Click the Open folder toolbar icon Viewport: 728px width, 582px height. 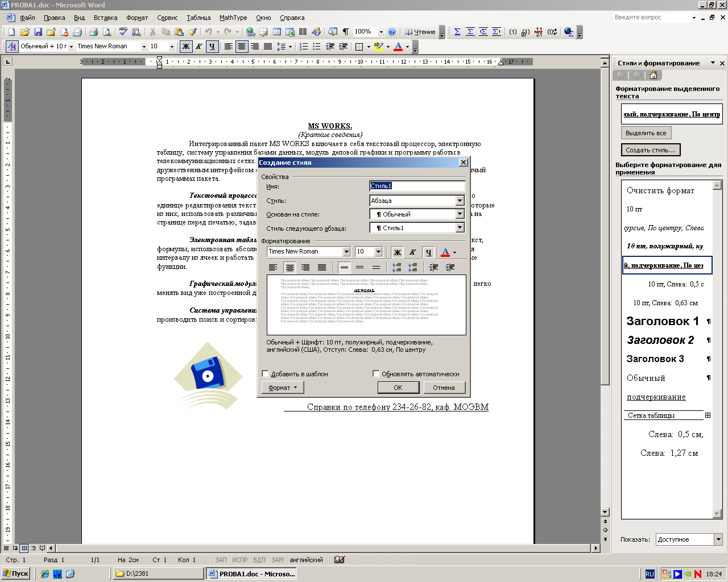click(x=24, y=32)
